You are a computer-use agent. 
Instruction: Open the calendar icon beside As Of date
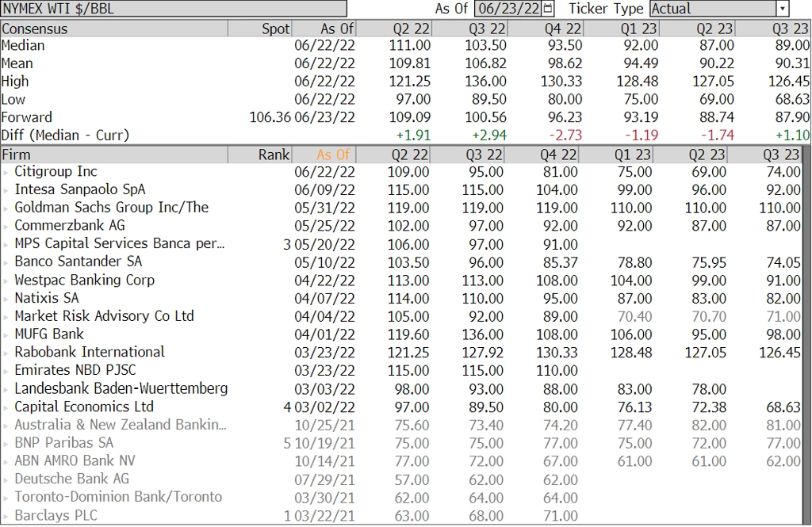(x=548, y=8)
